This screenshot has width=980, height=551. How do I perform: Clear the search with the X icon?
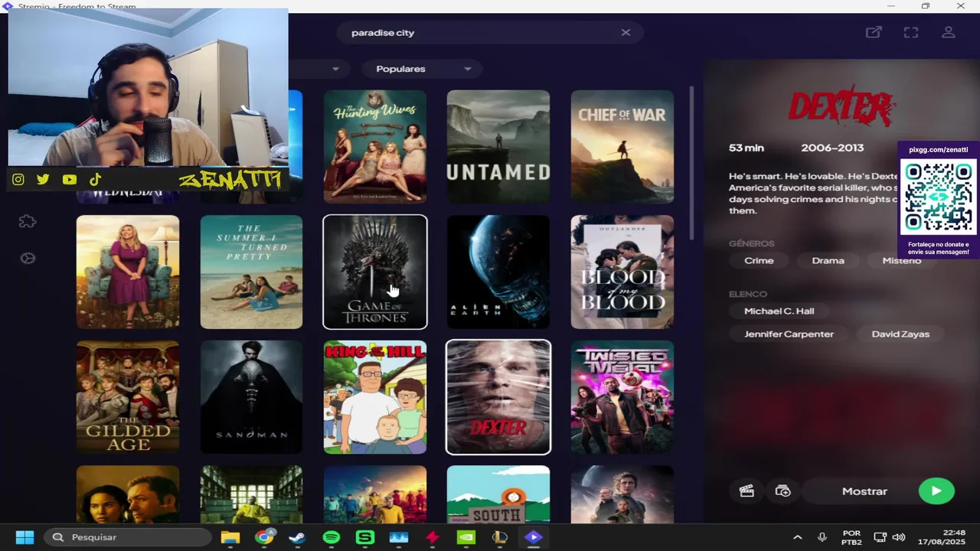click(626, 32)
